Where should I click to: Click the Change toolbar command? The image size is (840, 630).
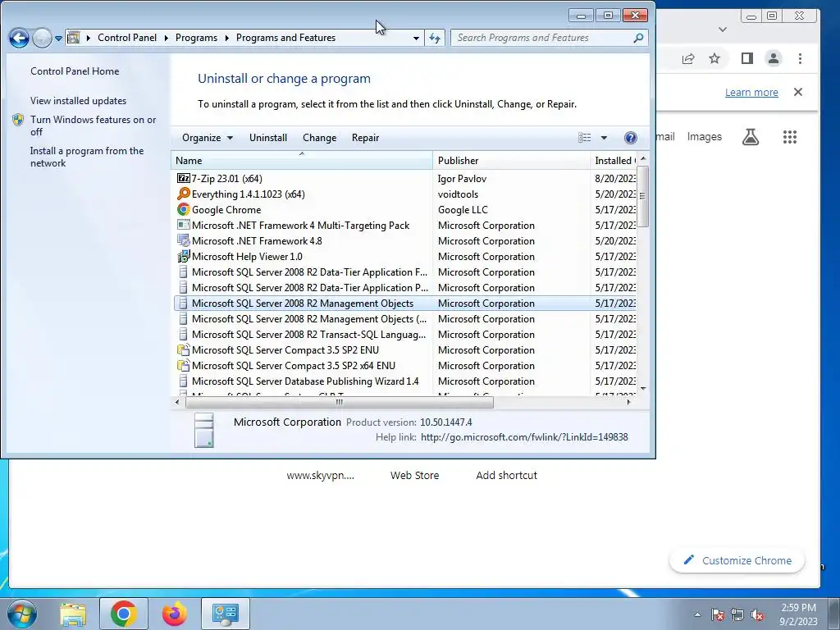click(x=319, y=138)
